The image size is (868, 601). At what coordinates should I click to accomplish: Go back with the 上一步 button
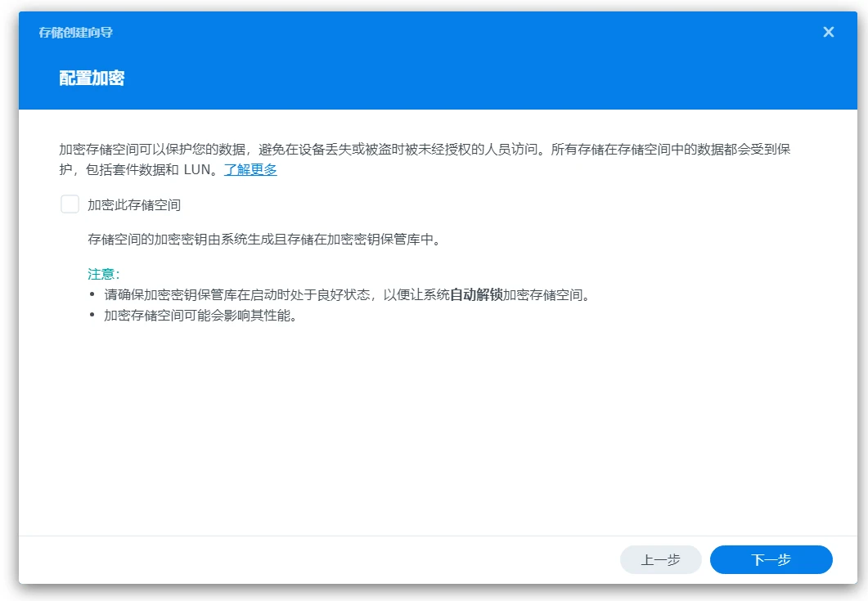[660, 559]
